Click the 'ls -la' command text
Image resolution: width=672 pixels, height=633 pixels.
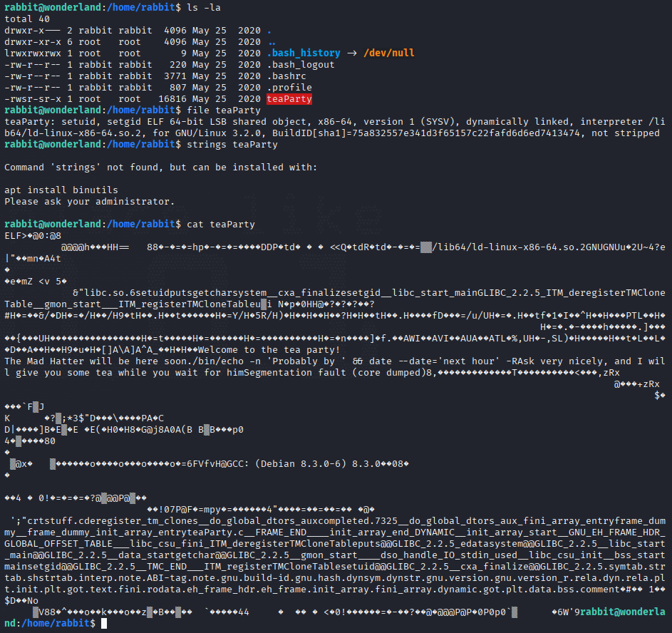click(204, 7)
